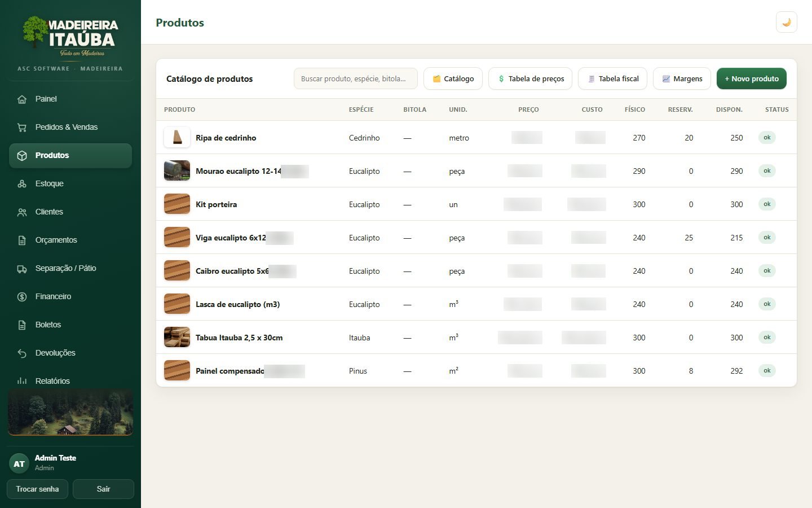Open the Estoque section

pos(70,184)
